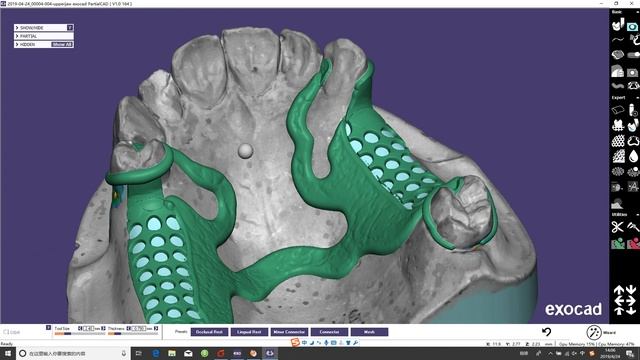This screenshot has width=640, height=360.
Task: Click the Thickness slider bar
Action: tap(133, 334)
